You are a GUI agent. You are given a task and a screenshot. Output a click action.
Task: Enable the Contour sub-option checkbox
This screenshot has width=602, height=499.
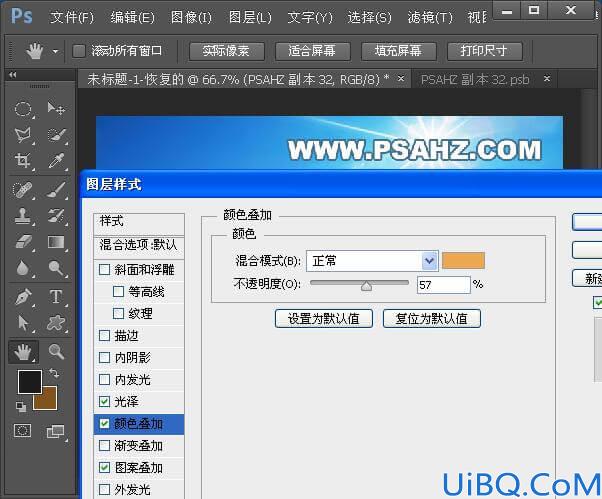point(119,292)
